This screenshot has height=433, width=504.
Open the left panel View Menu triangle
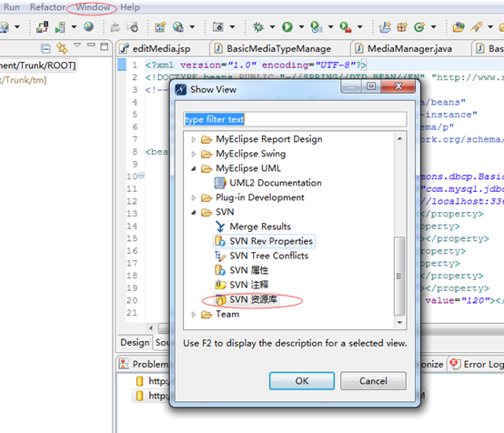(x=77, y=45)
